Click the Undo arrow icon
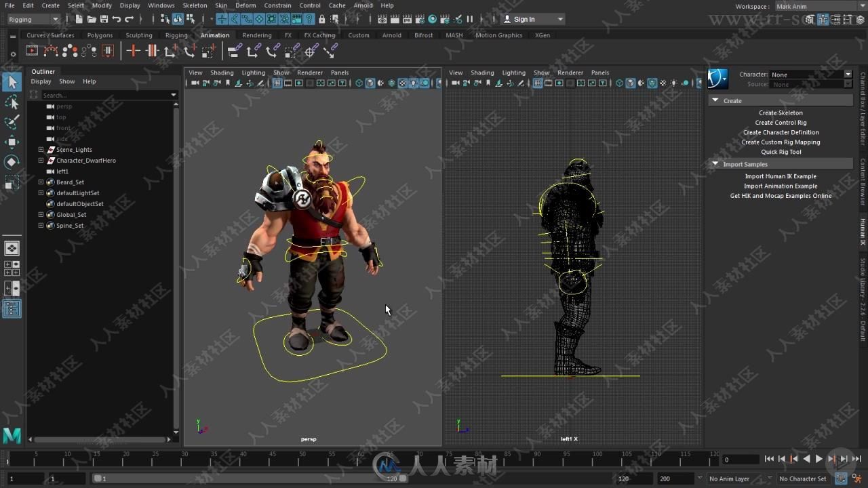 117,19
